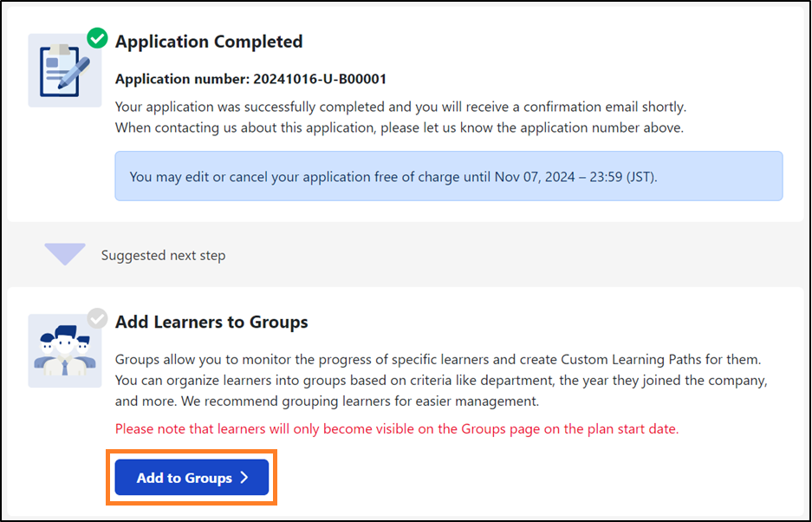Image resolution: width=812 pixels, height=522 pixels.
Task: Click the Application Completed heading
Action: click(208, 41)
